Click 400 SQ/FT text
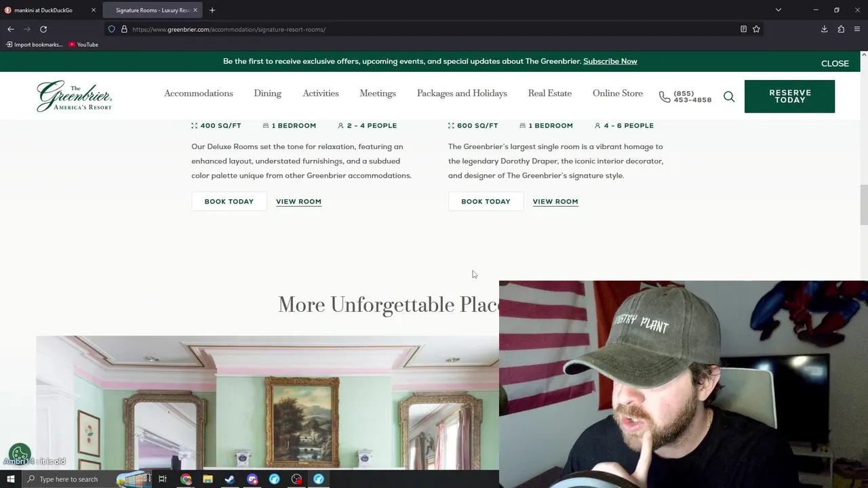The height and width of the screenshot is (488, 868). pos(220,125)
